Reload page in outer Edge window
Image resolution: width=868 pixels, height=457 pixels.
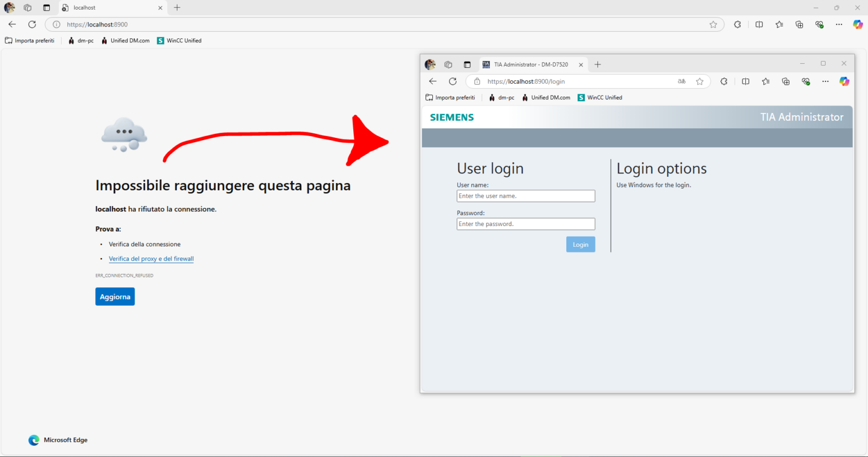coord(32,24)
